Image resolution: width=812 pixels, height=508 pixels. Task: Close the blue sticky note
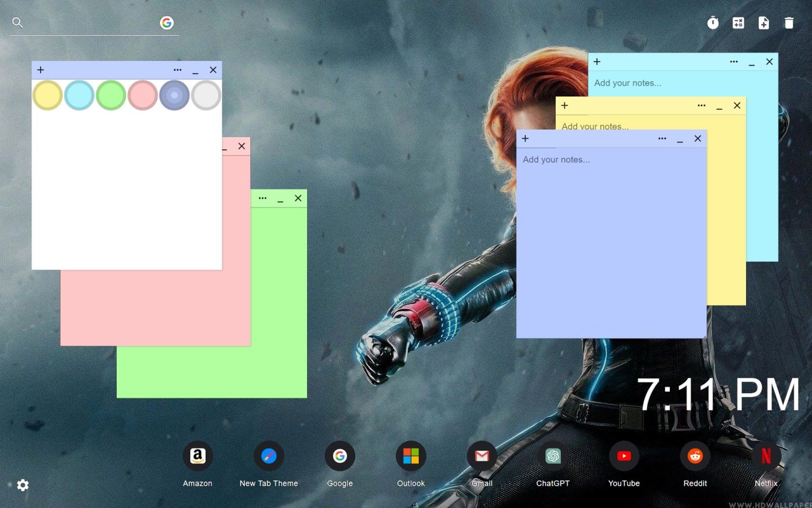(698, 138)
